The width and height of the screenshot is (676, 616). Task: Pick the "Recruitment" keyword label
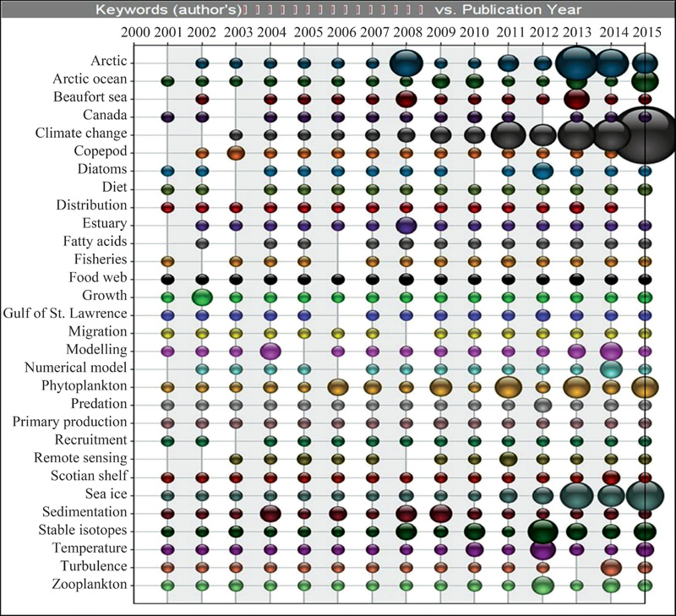click(91, 439)
